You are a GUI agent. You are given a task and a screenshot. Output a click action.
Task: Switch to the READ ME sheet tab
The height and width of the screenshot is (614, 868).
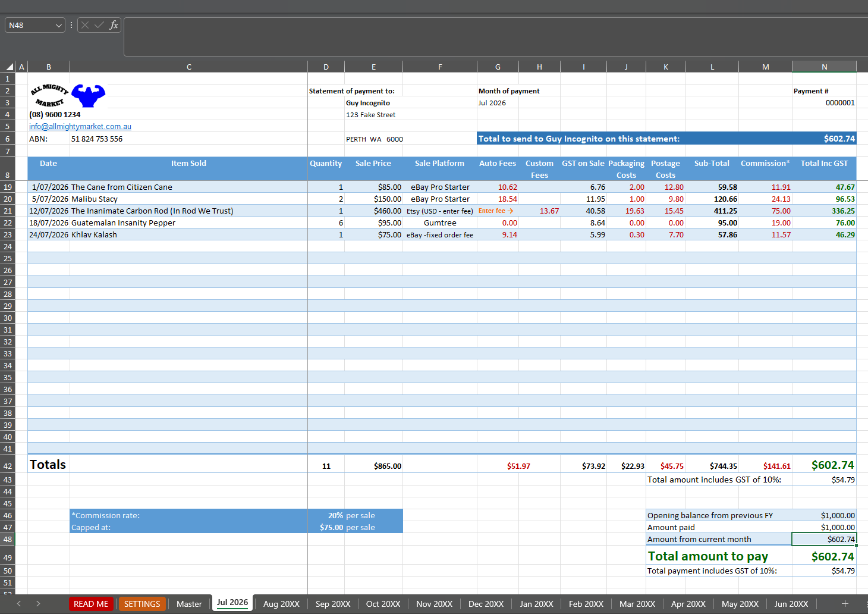(91, 604)
